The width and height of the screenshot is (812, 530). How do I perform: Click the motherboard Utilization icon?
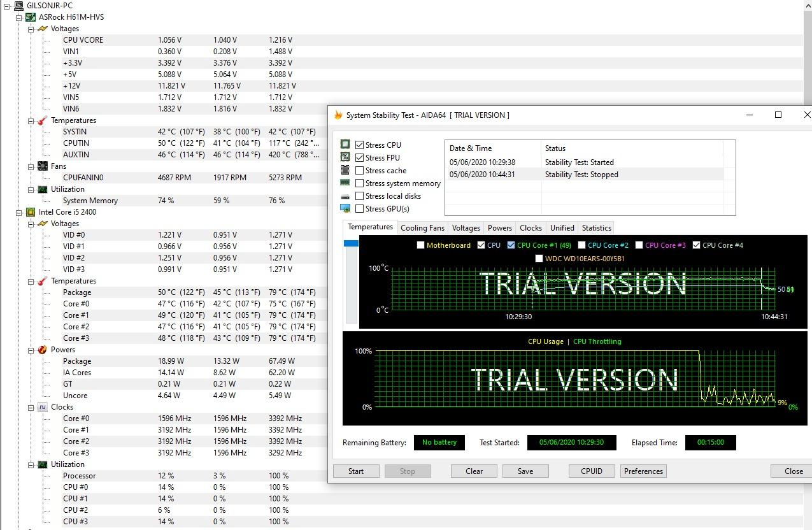click(x=43, y=189)
